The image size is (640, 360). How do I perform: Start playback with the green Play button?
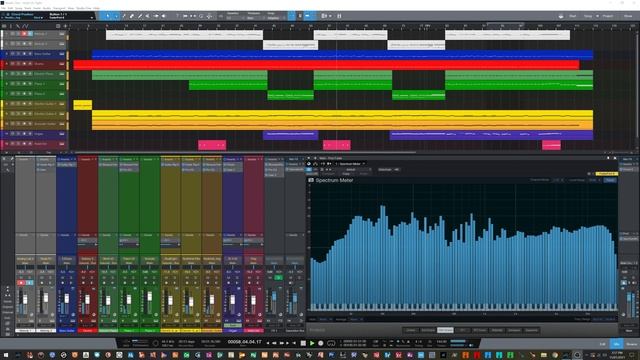312,343
